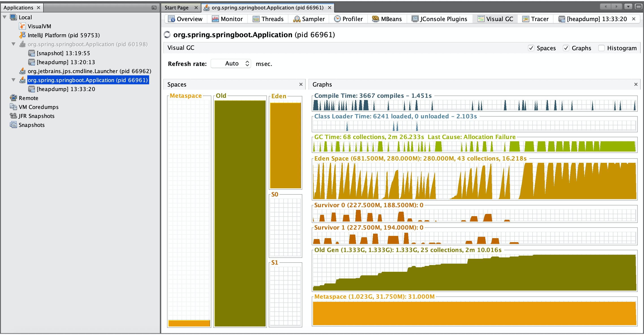This screenshot has width=644, height=335.
Task: Click the Overview tab icon
Action: click(172, 19)
